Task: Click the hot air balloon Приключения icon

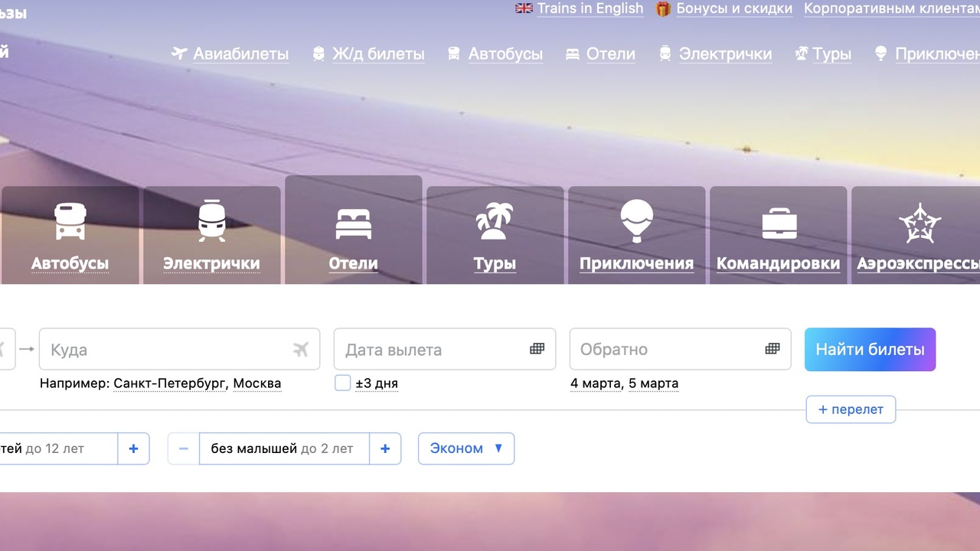Action: click(x=636, y=221)
